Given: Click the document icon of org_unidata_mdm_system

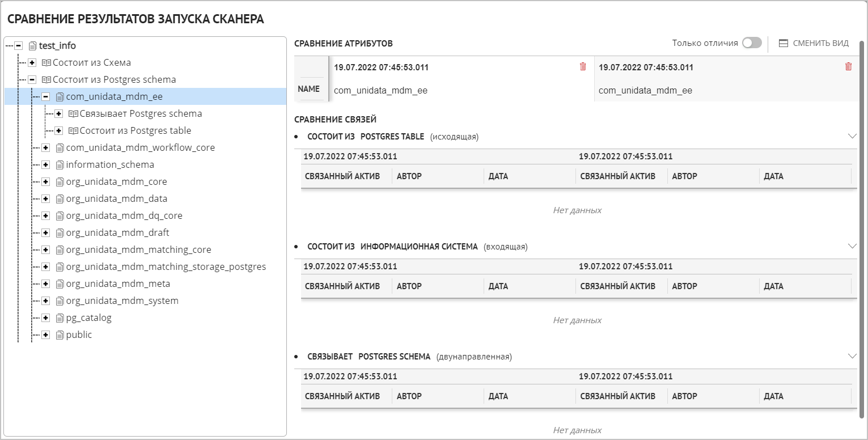Looking at the screenshot, I should [60, 301].
